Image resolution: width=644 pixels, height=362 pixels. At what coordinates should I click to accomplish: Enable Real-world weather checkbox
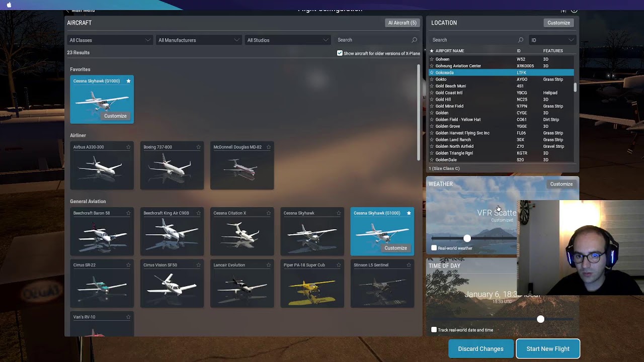point(434,248)
